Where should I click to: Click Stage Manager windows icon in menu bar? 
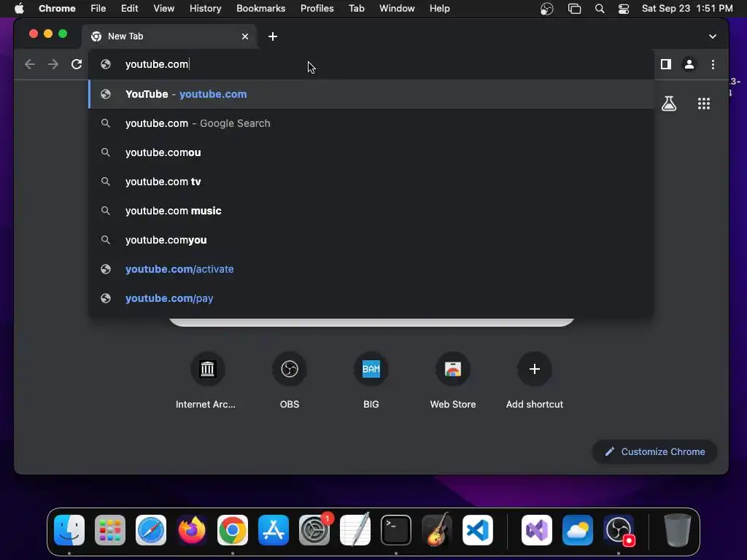coord(575,9)
